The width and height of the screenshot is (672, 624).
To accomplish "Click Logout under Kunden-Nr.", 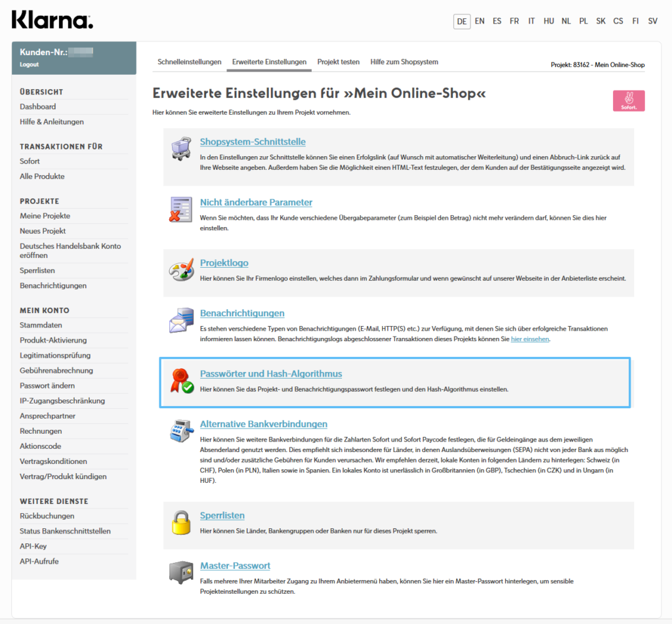I will click(29, 64).
